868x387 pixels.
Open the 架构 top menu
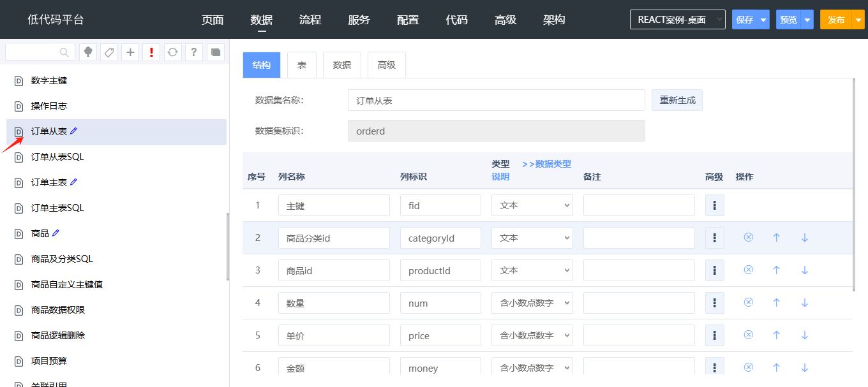(554, 20)
